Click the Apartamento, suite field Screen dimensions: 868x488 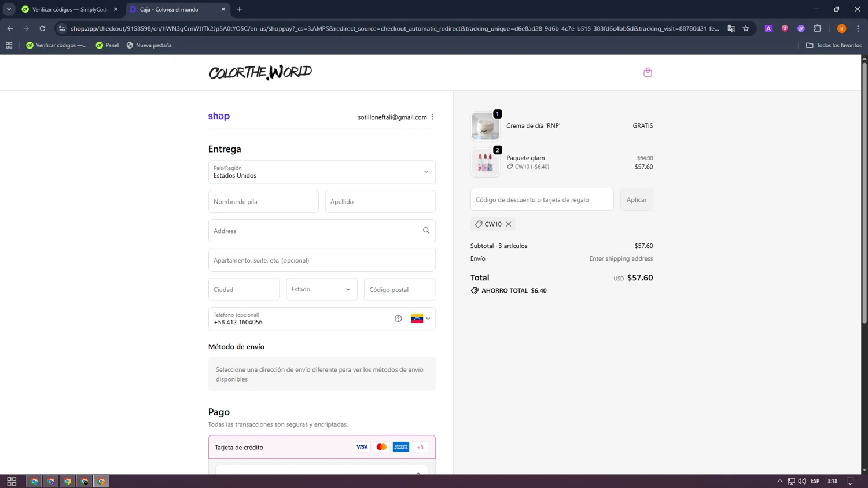pyautogui.click(x=322, y=260)
